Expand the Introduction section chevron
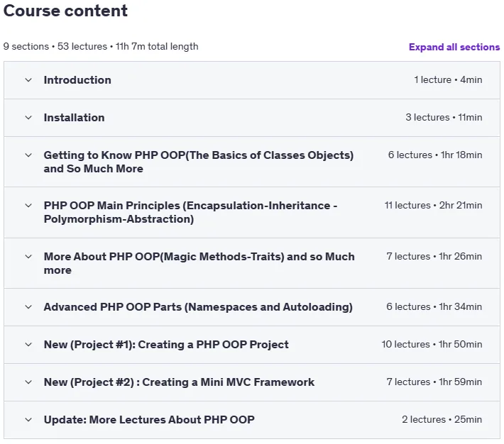Viewport: 504px width, 444px height. 28,80
